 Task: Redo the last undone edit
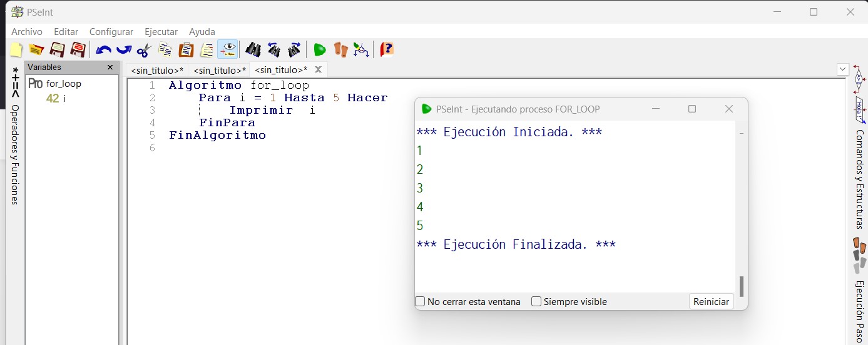coord(124,49)
